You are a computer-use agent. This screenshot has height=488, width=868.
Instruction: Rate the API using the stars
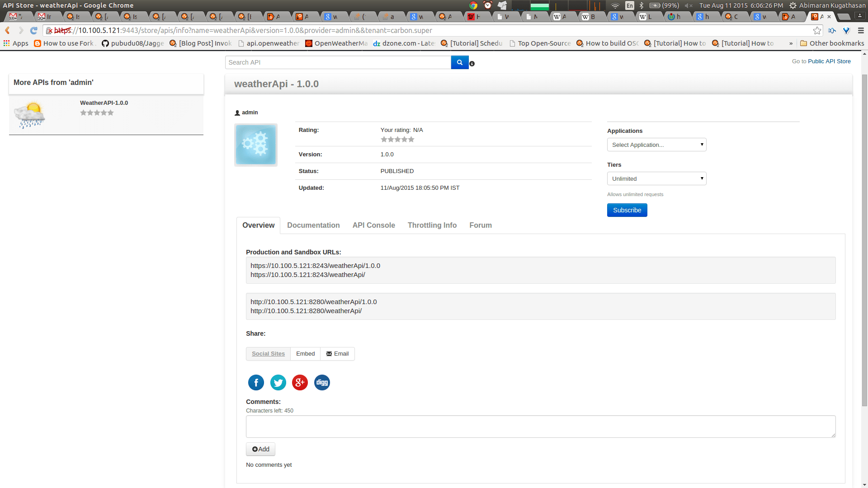[x=397, y=140]
